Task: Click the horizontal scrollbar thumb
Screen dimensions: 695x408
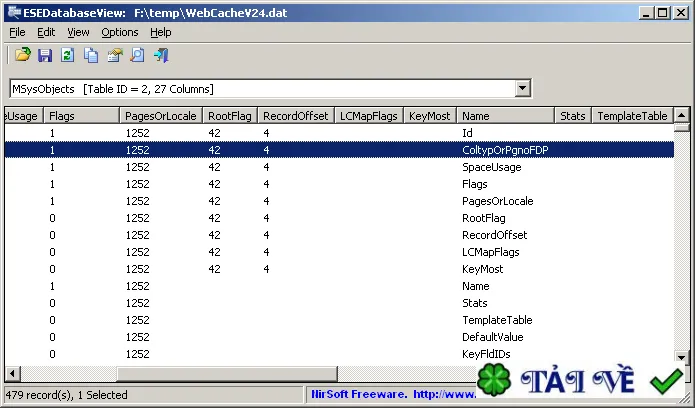Action: click(226, 373)
